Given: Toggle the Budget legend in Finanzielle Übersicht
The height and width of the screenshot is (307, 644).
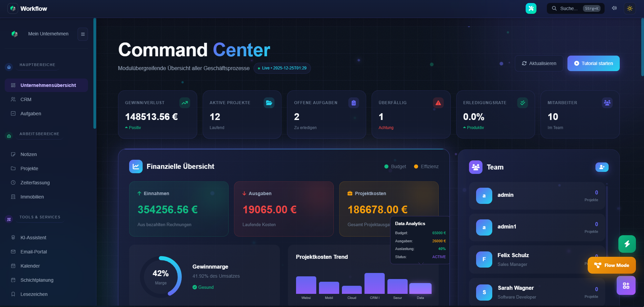Looking at the screenshot, I should [395, 166].
